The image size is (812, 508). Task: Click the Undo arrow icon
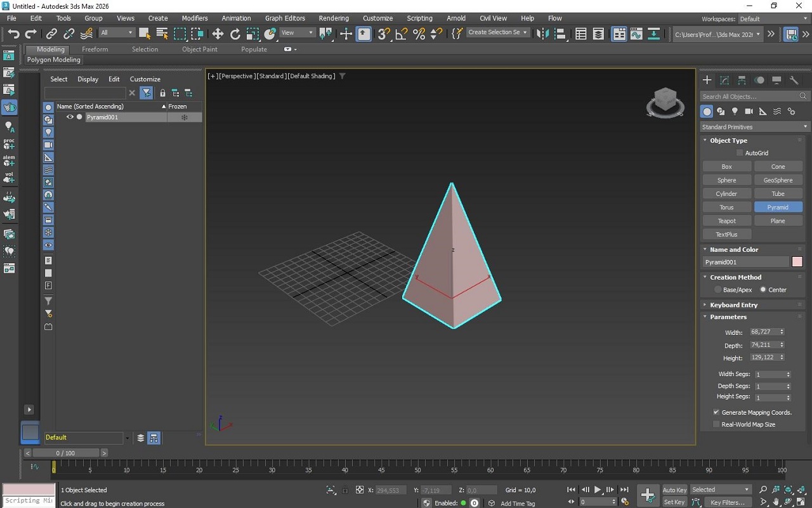(13, 34)
